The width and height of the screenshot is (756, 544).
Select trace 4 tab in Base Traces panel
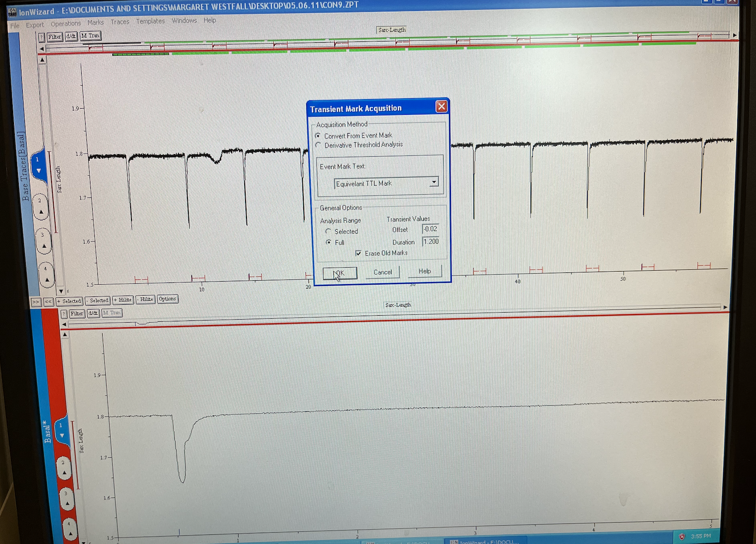[x=46, y=274]
